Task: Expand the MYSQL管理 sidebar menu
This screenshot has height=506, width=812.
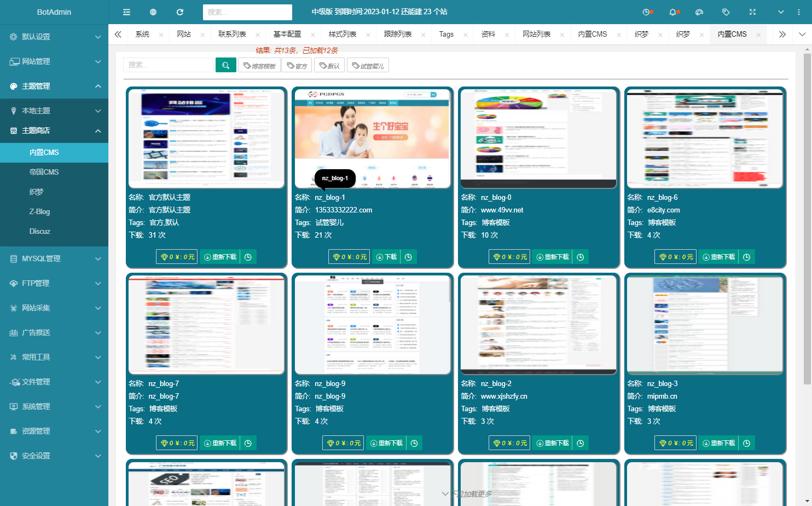Action: click(54, 258)
